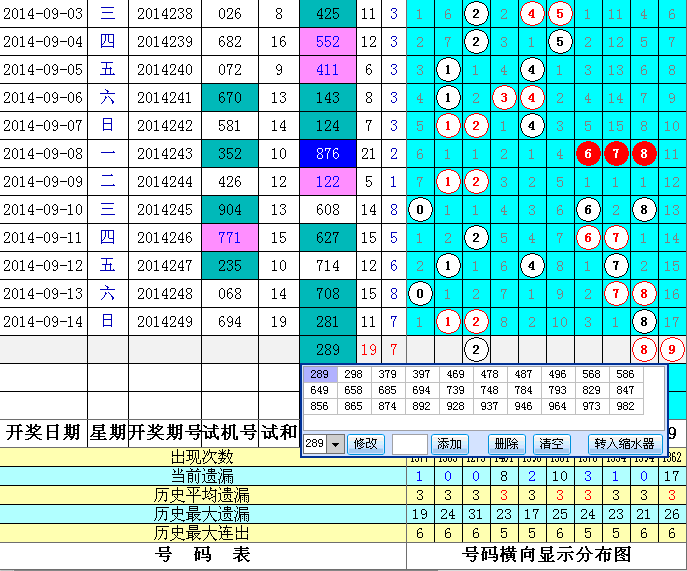Click the black circled 0 in row 2014245
The image size is (687, 571).
pos(421,210)
